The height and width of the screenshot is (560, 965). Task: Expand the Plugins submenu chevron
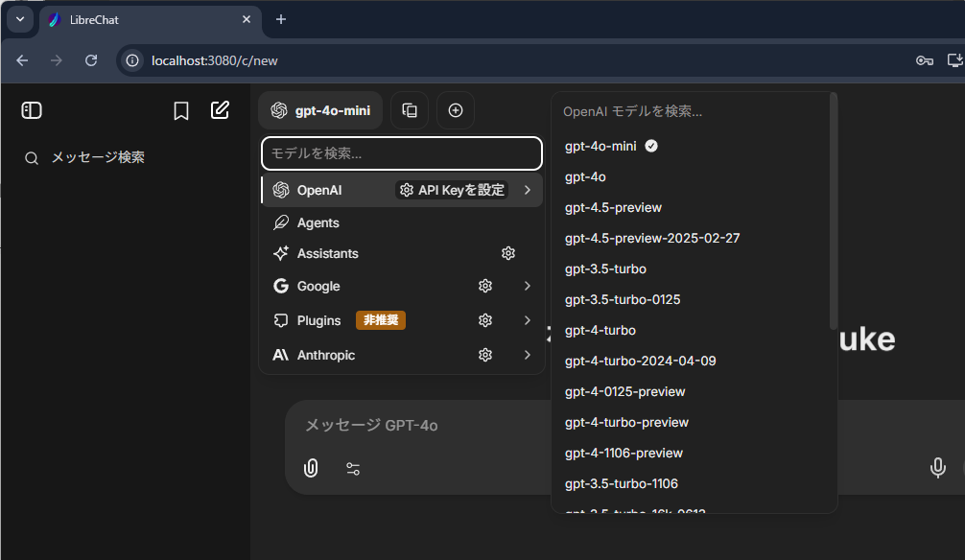528,320
